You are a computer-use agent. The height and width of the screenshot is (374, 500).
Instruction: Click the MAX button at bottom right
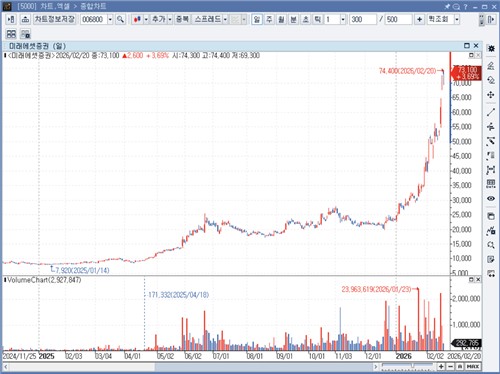[473, 367]
